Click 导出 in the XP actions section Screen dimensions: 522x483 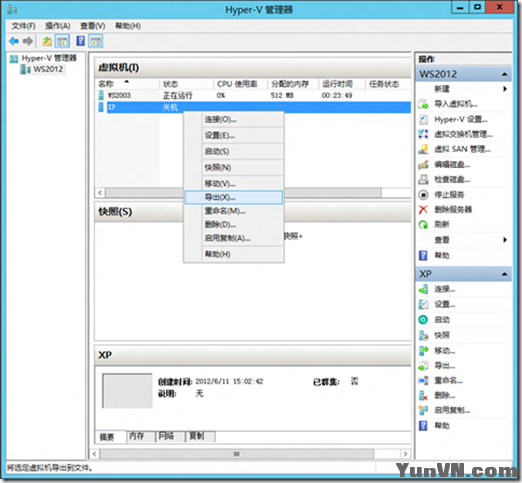444,366
